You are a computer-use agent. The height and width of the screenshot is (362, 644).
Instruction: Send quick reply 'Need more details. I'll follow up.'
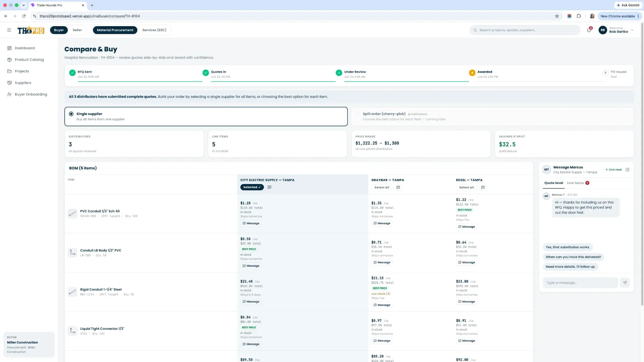[x=570, y=267]
